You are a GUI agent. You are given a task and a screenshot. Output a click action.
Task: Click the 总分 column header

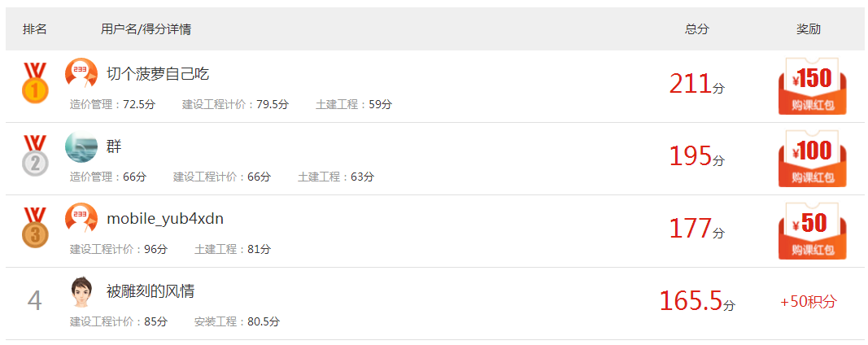pos(696,29)
